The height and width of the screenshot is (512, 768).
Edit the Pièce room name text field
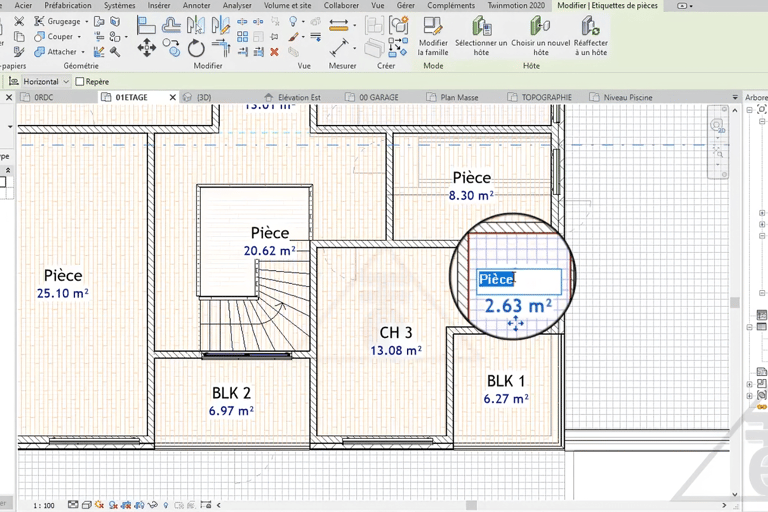click(519, 280)
